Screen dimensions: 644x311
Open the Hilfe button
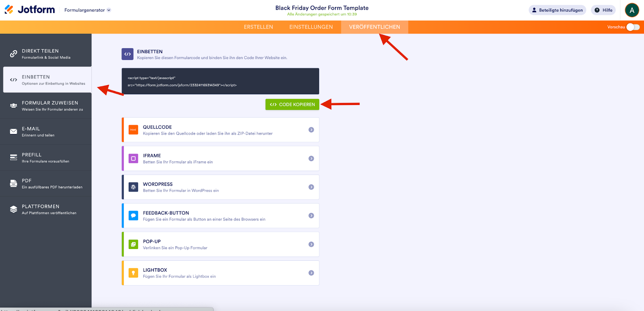(x=603, y=10)
